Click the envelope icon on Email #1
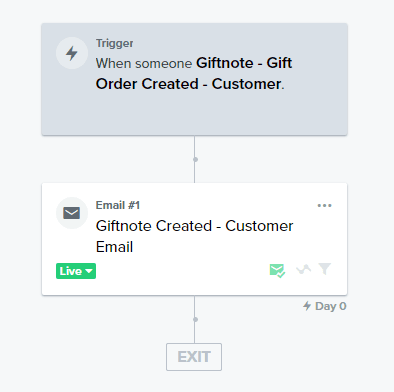The width and height of the screenshot is (394, 392). pyautogui.click(x=72, y=213)
